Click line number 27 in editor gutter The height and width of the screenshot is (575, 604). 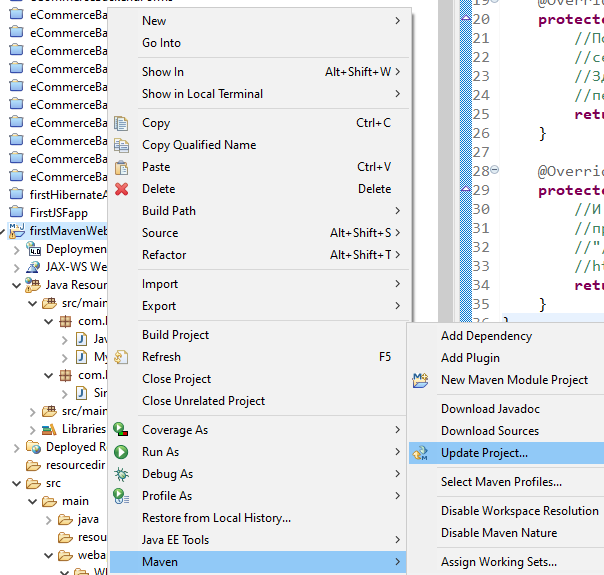tap(481, 153)
